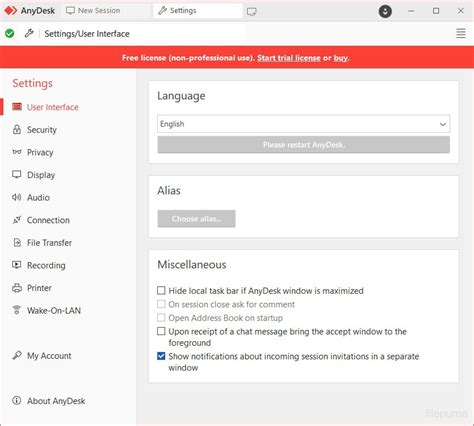Click the User Interface sidebar icon
The image size is (474, 426).
(17, 107)
